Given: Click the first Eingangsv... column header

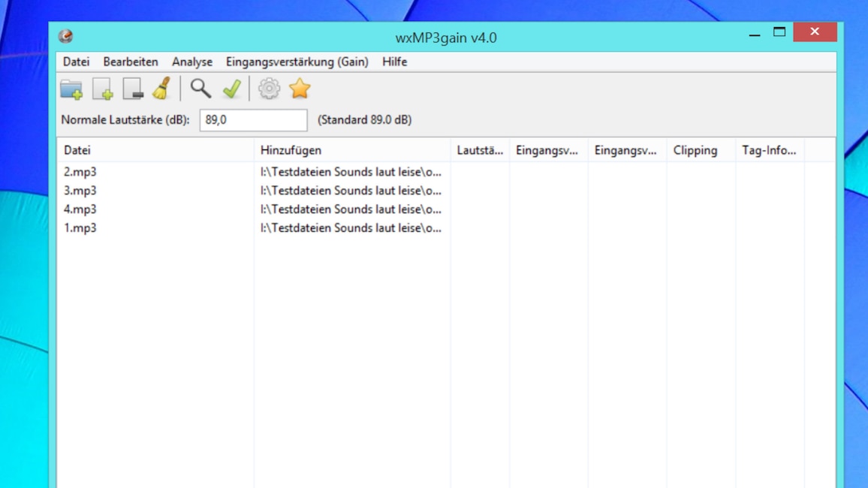Looking at the screenshot, I should [x=549, y=150].
